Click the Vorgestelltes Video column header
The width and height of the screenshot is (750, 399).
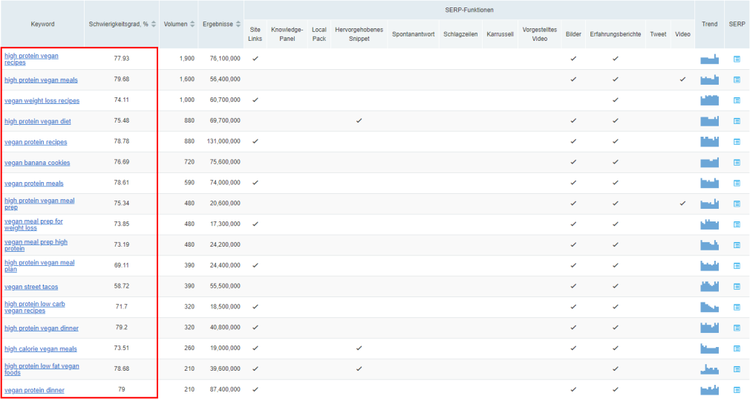coord(540,34)
